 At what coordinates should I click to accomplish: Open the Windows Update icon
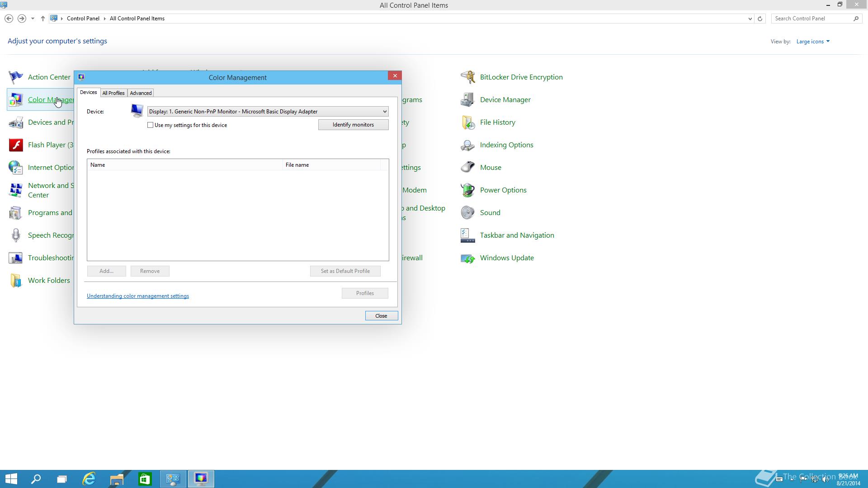pyautogui.click(x=468, y=258)
